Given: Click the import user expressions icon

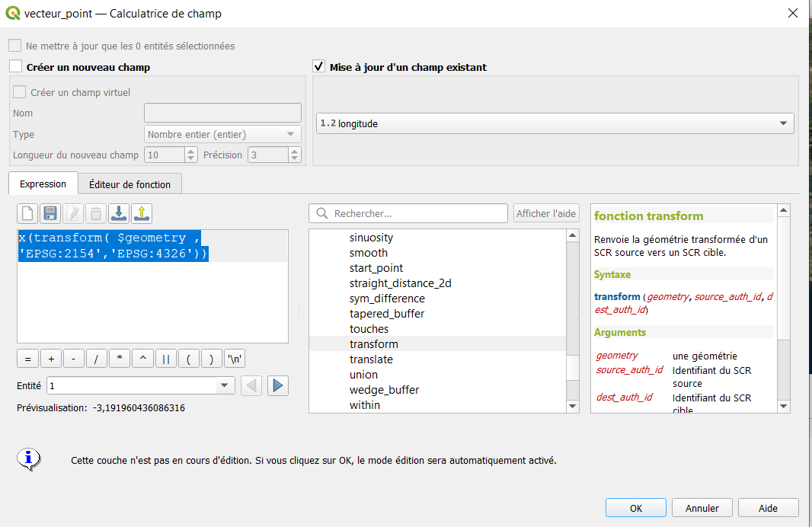Looking at the screenshot, I should click(x=119, y=213).
